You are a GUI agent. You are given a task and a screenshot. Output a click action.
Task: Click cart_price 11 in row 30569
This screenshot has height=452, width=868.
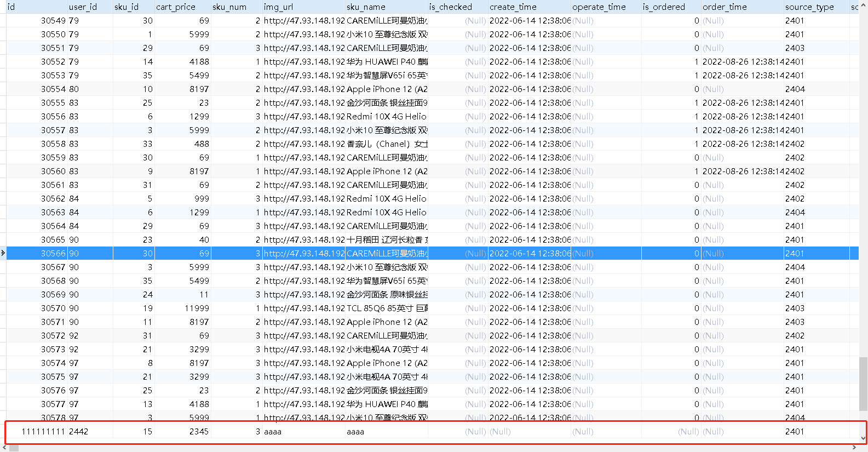coord(183,294)
